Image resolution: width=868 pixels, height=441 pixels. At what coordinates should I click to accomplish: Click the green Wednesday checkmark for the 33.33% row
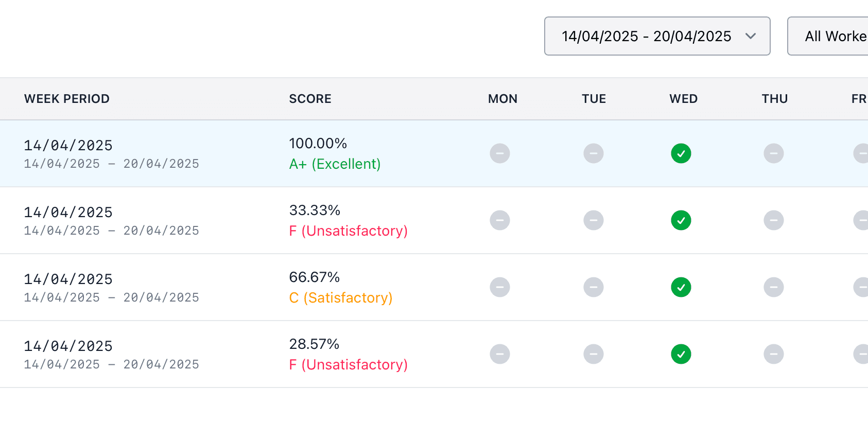pos(681,220)
